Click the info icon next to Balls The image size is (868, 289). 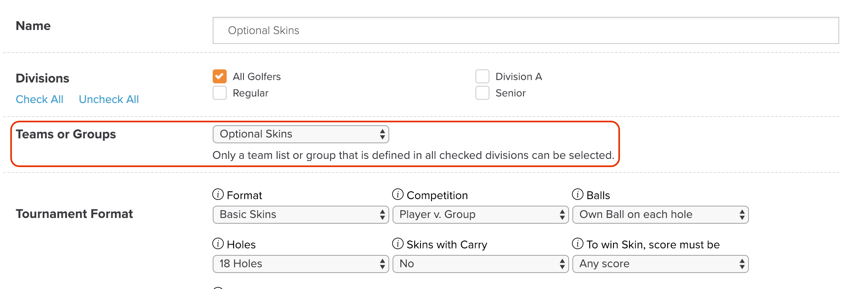578,194
